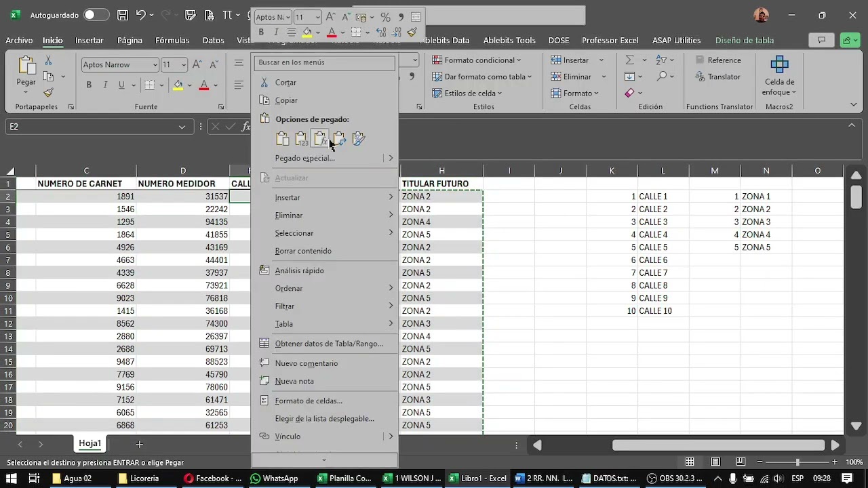Click the magnifier Find icon in Edición
The height and width of the screenshot is (488, 868).
point(662,77)
